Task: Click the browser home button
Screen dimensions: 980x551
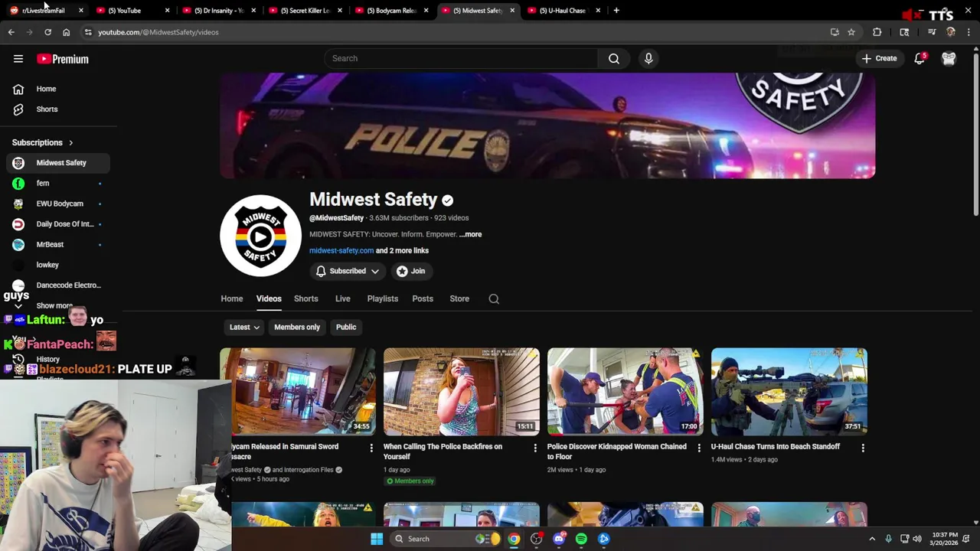Action: 66,32
